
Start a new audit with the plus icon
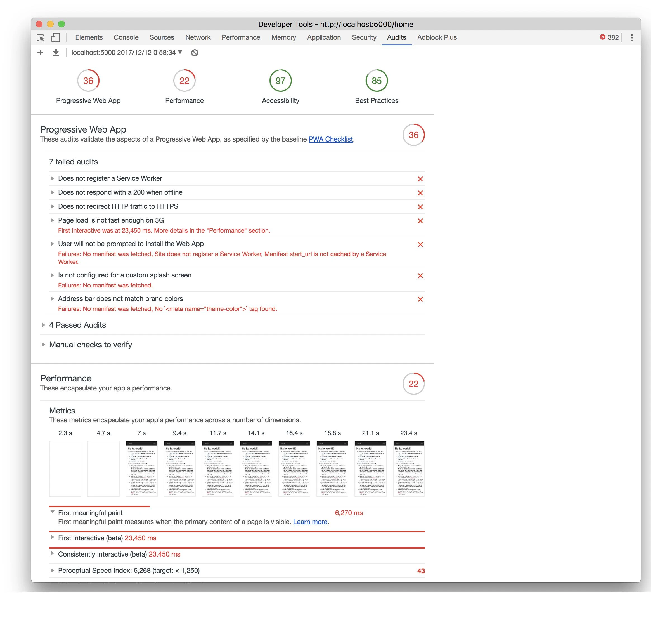40,52
